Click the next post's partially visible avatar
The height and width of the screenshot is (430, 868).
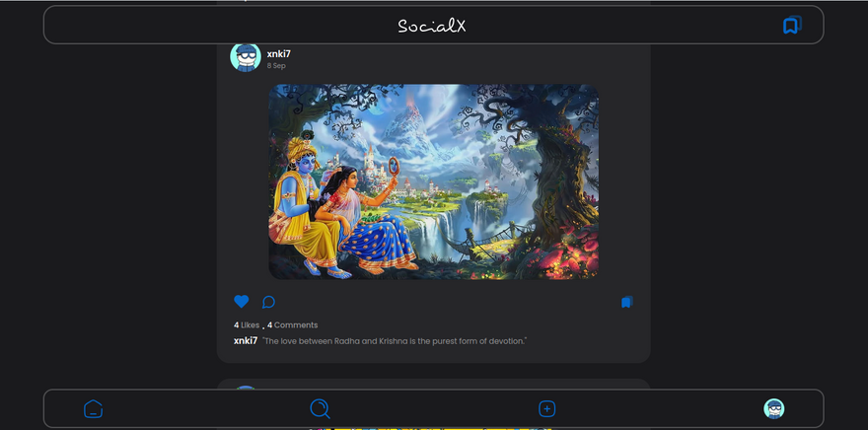point(246,388)
